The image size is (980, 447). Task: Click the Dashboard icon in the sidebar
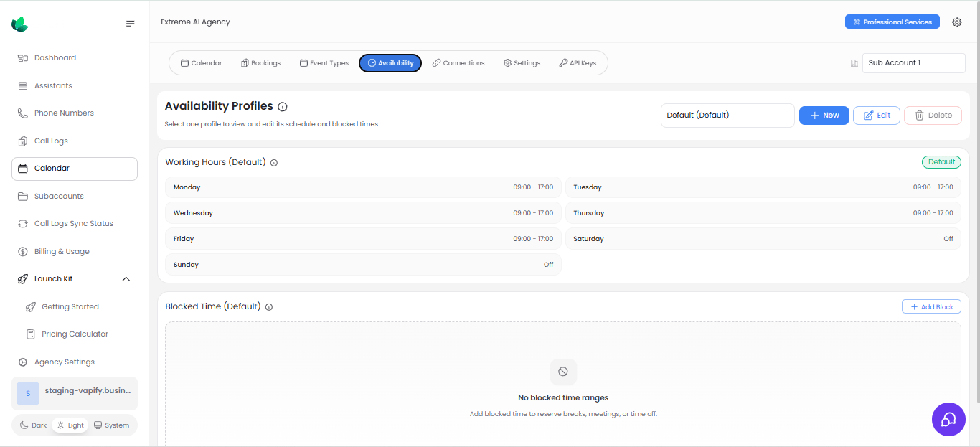(23, 58)
